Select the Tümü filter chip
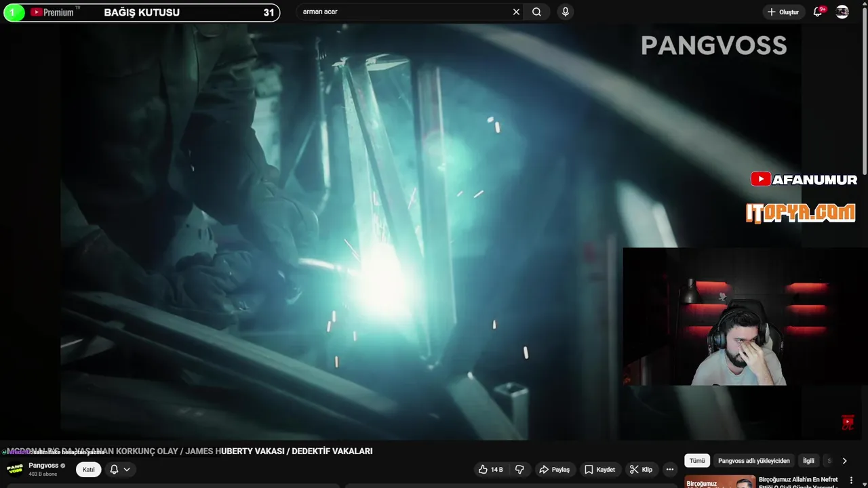The width and height of the screenshot is (868, 488). click(x=697, y=461)
